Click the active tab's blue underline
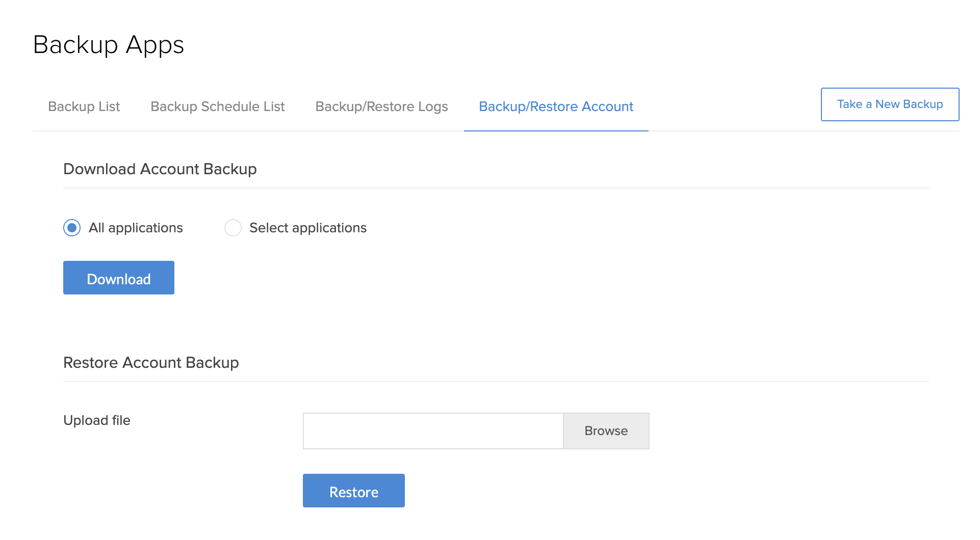Viewport: 980px width, 540px height. click(556, 130)
